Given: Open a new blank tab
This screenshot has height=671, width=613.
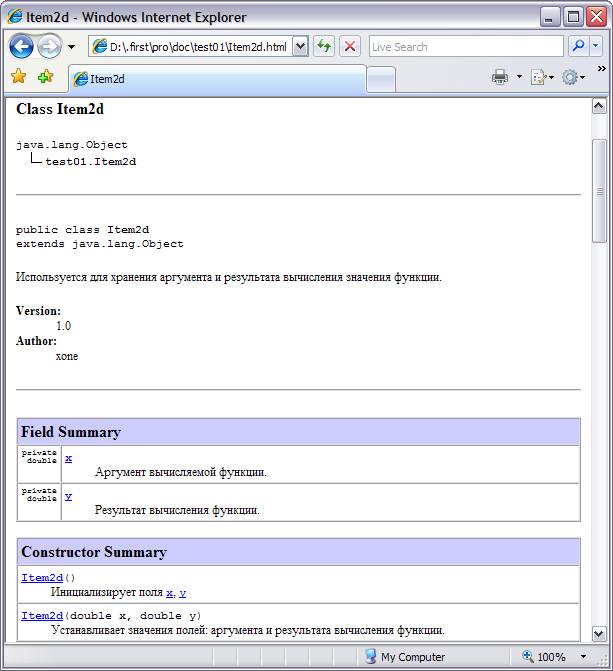Looking at the screenshot, I should (381, 80).
